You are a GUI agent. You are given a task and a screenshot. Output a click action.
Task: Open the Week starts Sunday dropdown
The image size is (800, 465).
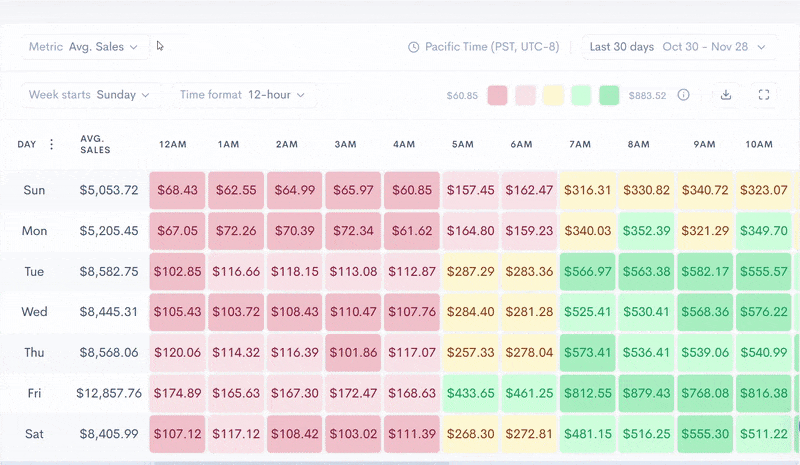point(90,95)
